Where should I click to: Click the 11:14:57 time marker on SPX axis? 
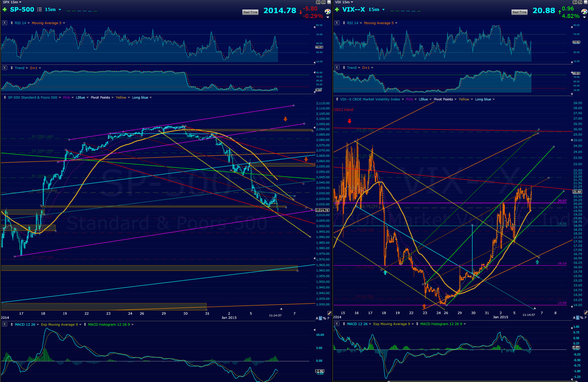pyautogui.click(x=275, y=315)
